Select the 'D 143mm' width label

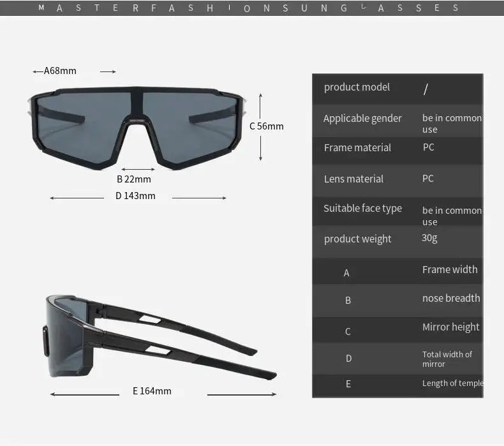[135, 196]
